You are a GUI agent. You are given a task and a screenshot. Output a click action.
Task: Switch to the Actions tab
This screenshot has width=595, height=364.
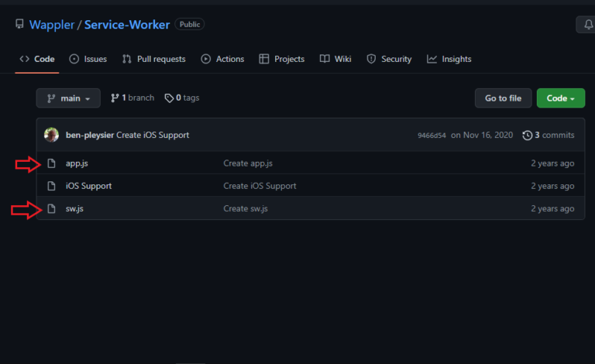pyautogui.click(x=222, y=59)
